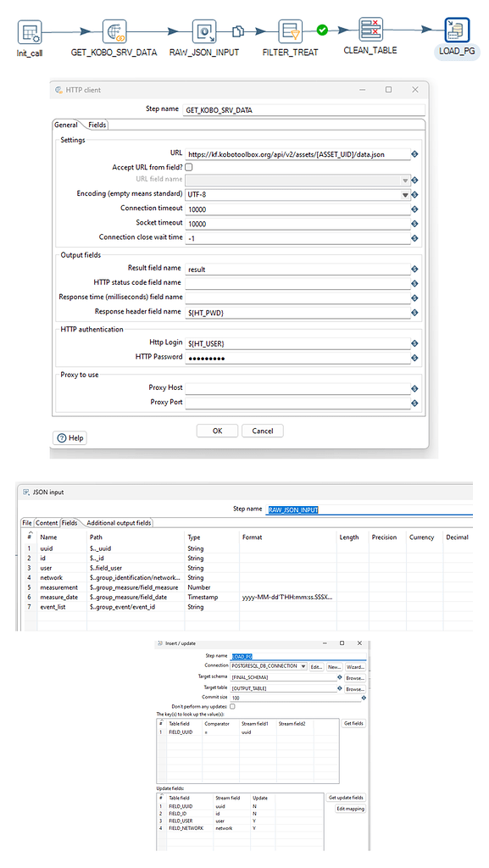Open Additional output fields tab

click(x=119, y=522)
